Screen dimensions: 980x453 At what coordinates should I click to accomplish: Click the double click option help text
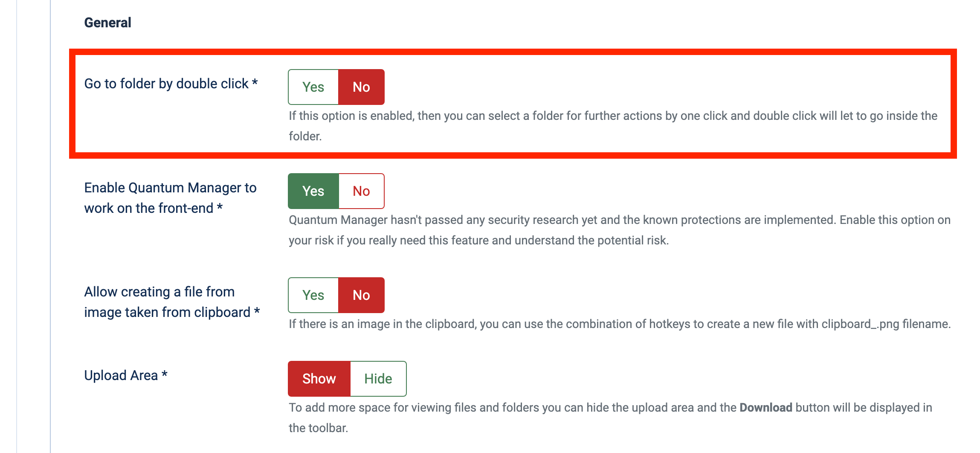pyautogui.click(x=613, y=116)
